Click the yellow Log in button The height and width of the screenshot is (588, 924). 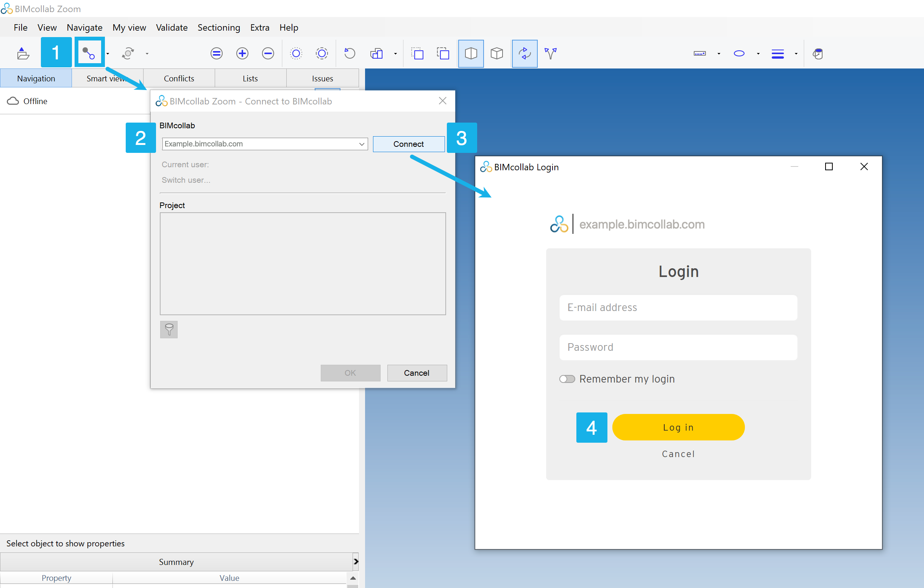(678, 427)
